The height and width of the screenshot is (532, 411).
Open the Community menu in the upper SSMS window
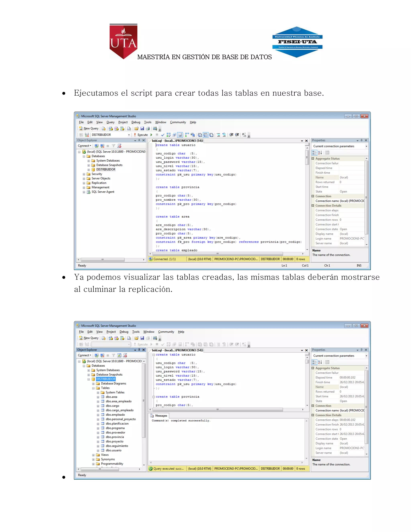178,122
